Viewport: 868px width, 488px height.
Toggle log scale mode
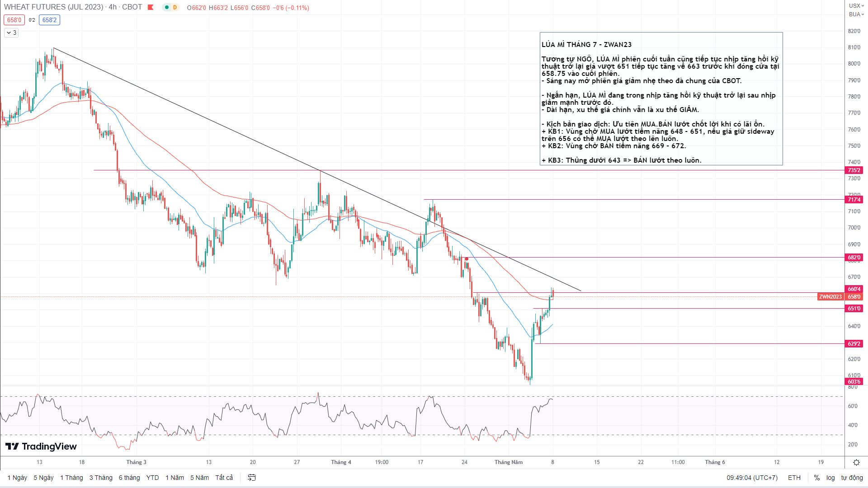[830, 478]
